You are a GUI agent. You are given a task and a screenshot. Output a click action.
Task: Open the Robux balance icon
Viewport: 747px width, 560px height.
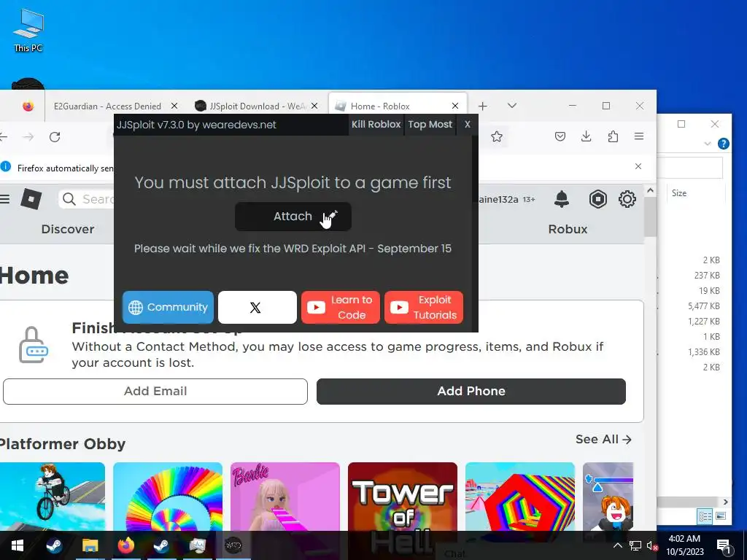(598, 199)
